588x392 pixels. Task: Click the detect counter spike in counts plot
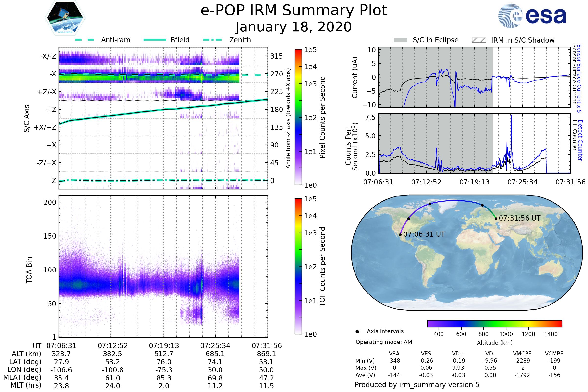point(511,125)
